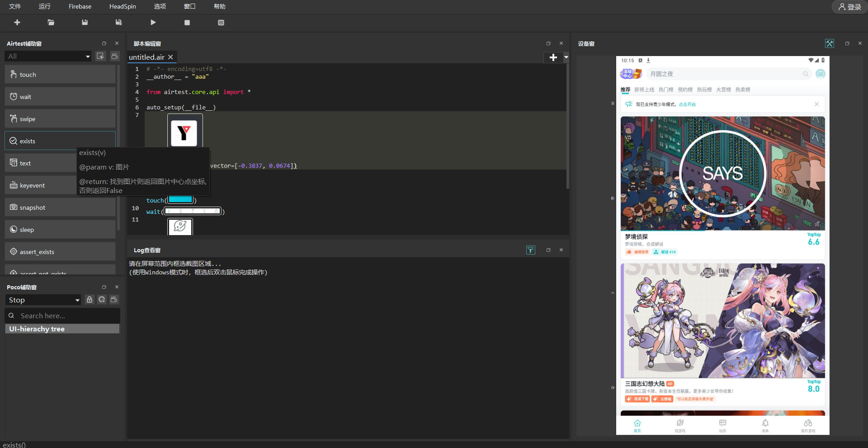Click the Poco Search here field

pyautogui.click(x=62, y=316)
